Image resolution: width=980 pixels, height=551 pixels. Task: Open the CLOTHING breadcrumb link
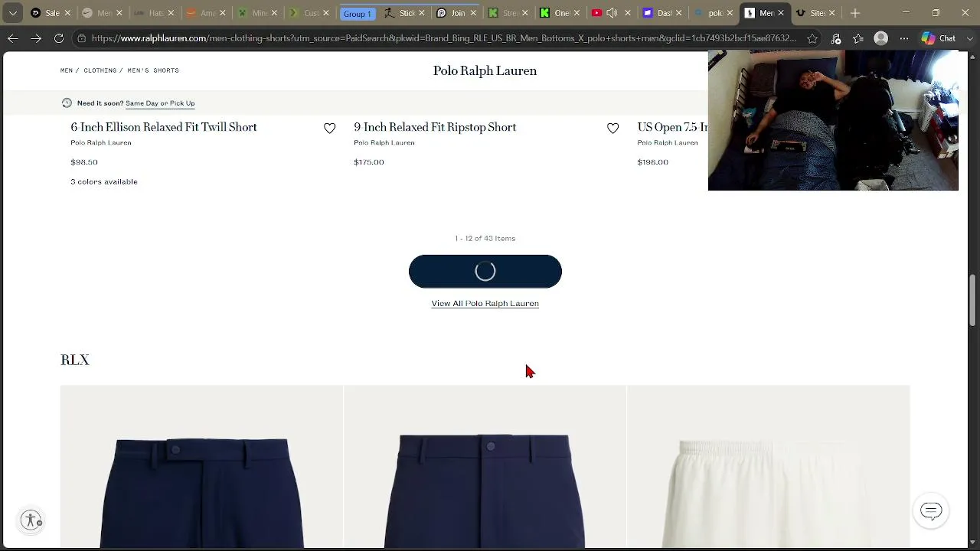pos(100,70)
